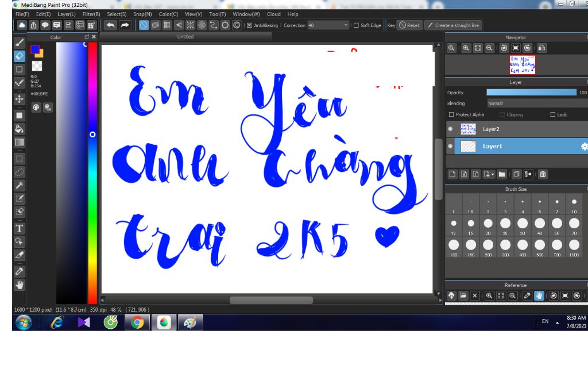This screenshot has width=588, height=380.
Task: Open the Filter menu
Action: tap(91, 14)
